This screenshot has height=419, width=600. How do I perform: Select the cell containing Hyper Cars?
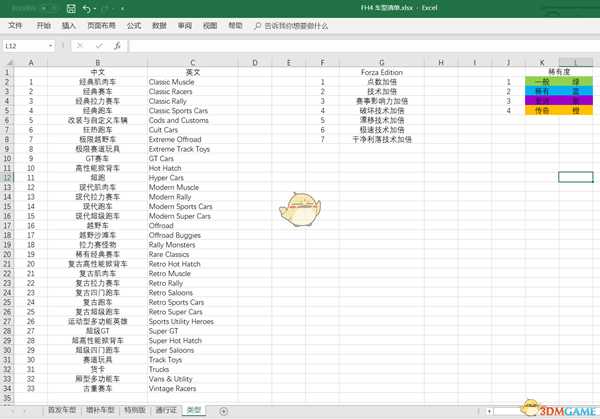pos(192,178)
